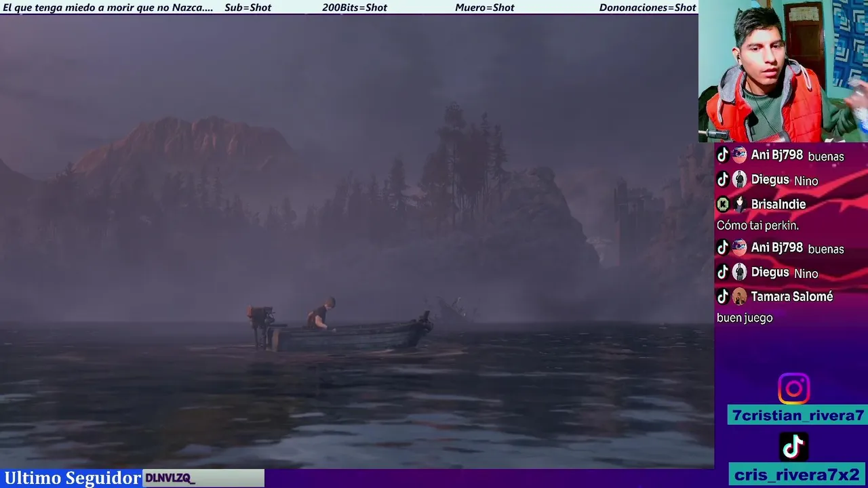Screen dimensions: 868x488
Task: Click the 'Sub=Shot' banner text
Action: tap(248, 7)
